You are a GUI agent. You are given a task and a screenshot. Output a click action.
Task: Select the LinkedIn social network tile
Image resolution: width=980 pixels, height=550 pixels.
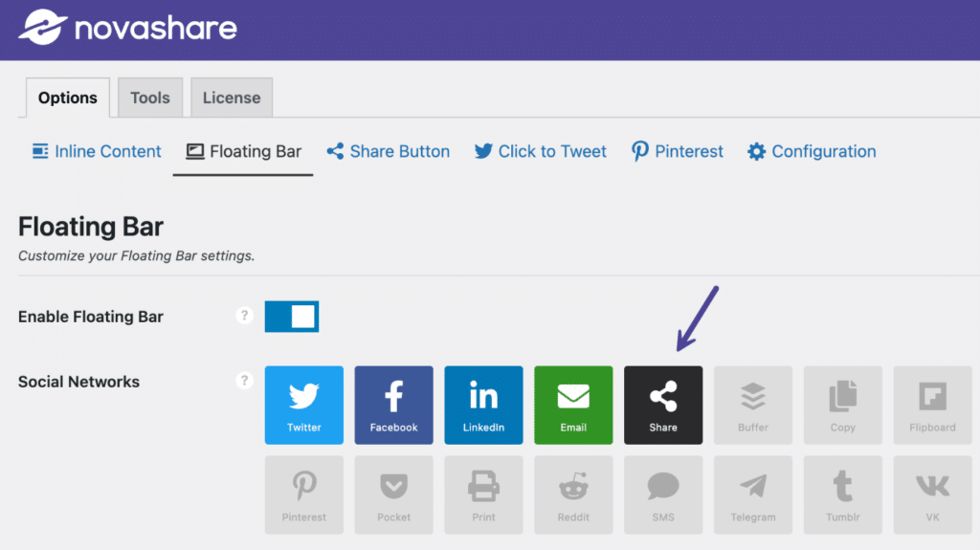(x=483, y=405)
